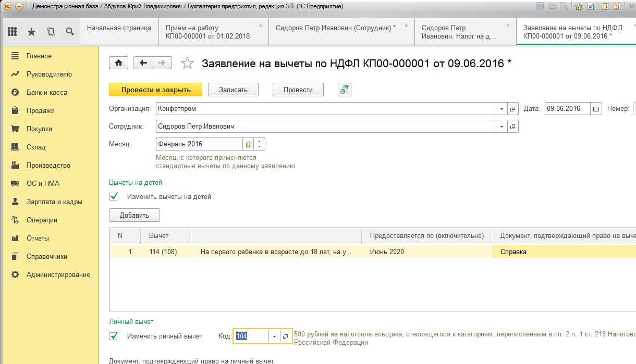The height and width of the screenshot is (364, 636).
Task: Expand the Сотрудник dropdown arrow
Action: coord(502,127)
